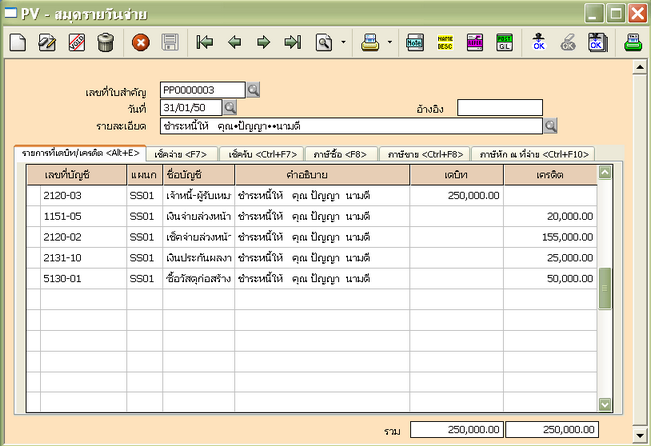
Task: Open dropdown arrow beside the search icon
Action: (x=344, y=43)
